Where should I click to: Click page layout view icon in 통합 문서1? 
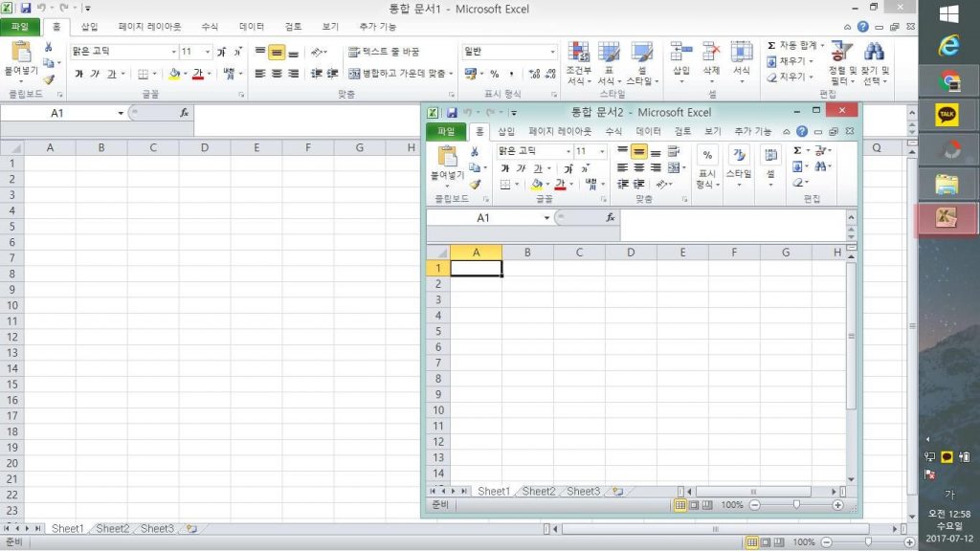click(x=766, y=542)
